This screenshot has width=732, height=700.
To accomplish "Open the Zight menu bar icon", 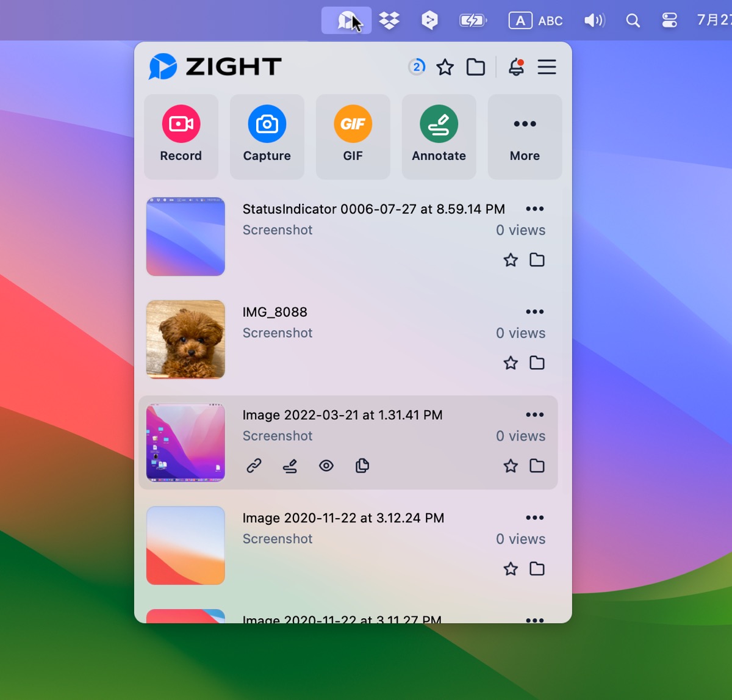I will 346,20.
